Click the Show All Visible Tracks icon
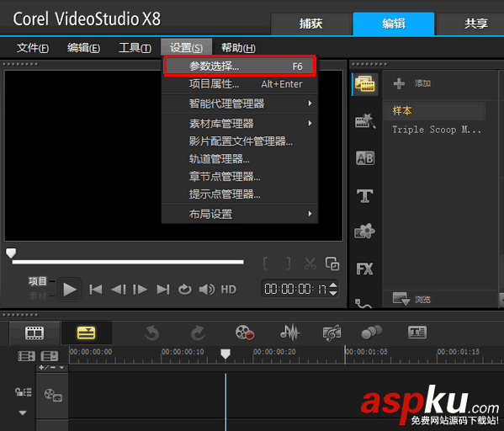This screenshot has height=431, width=504. 26,356
